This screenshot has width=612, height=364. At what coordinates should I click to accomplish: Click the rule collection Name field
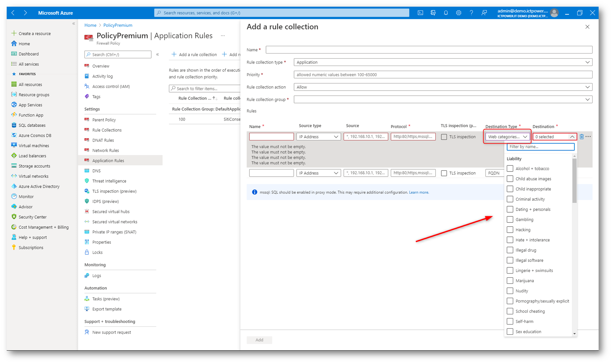(x=429, y=50)
